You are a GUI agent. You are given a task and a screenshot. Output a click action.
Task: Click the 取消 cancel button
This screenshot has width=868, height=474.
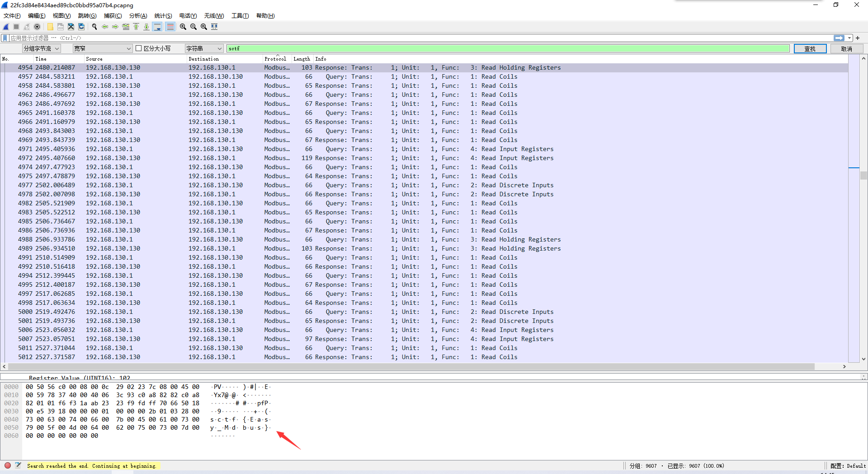click(847, 49)
